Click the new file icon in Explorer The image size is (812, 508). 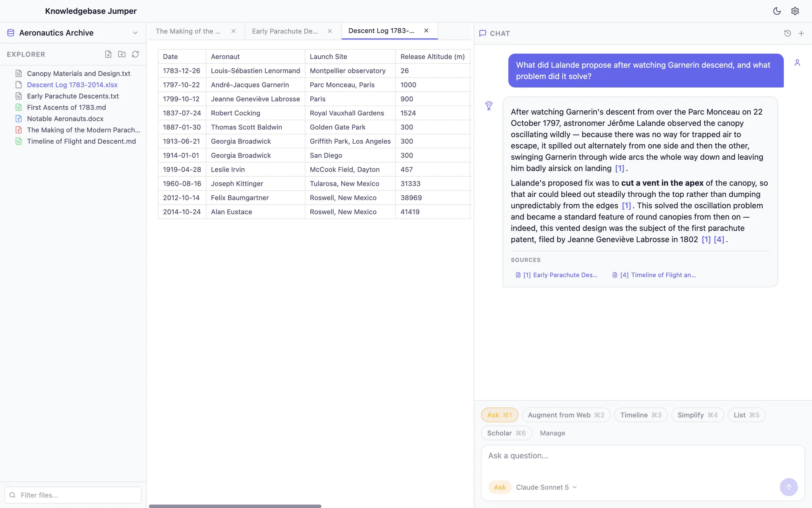108,54
